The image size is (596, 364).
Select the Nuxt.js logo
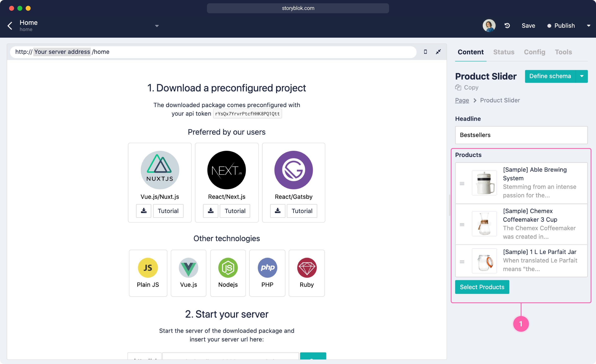point(160,170)
